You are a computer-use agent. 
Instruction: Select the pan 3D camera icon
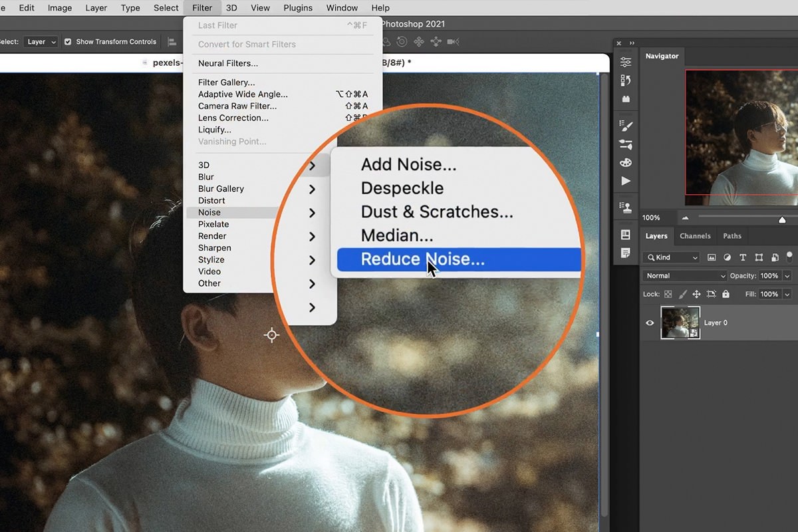pos(419,41)
